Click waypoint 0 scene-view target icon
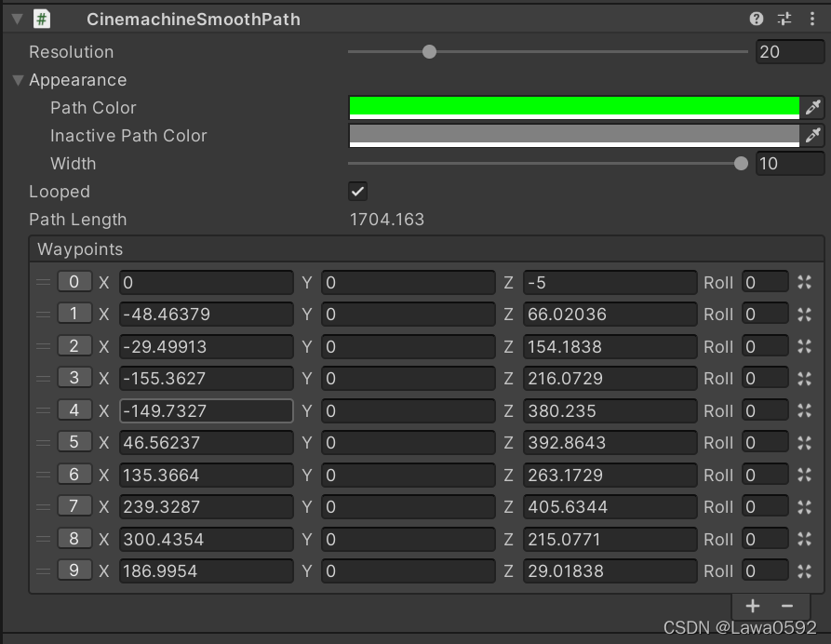Screen dimensions: 831x644 click(x=805, y=283)
